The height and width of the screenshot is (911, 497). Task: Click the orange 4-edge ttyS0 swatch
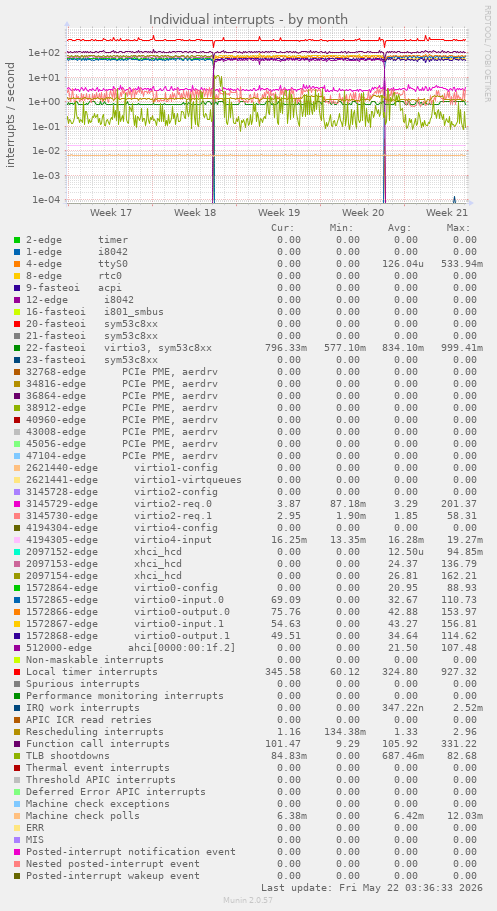pos(17,264)
